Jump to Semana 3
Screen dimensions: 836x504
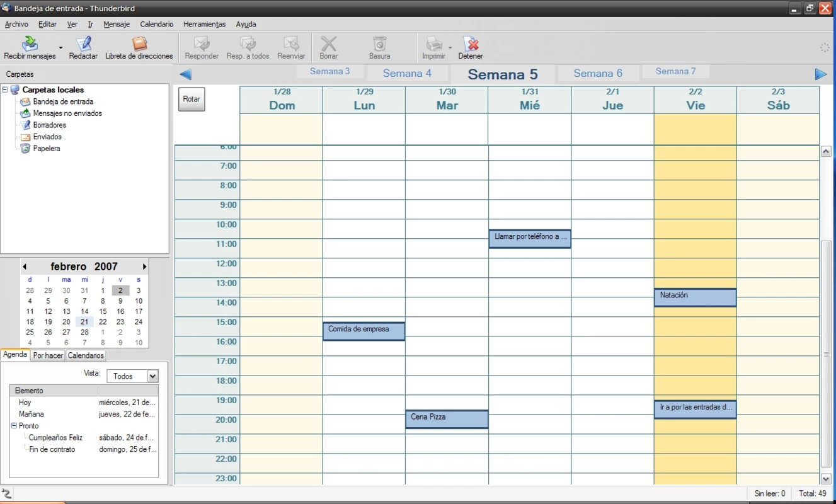(329, 71)
